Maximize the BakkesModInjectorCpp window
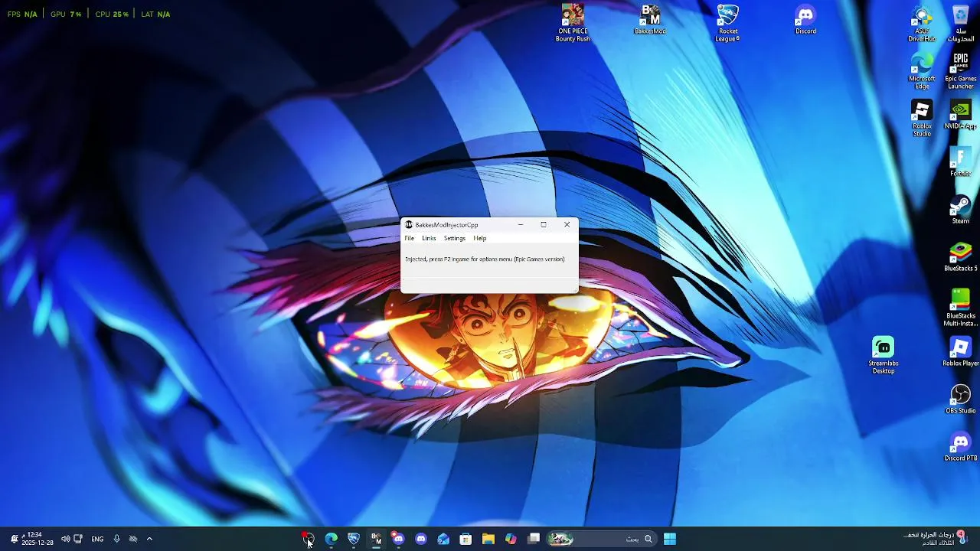Image resolution: width=980 pixels, height=551 pixels. [544, 224]
